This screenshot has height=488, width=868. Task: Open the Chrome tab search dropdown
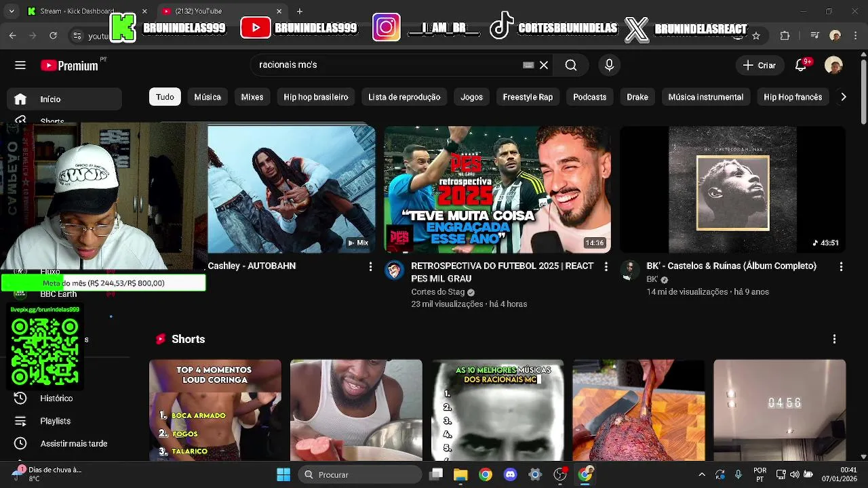pos(12,11)
